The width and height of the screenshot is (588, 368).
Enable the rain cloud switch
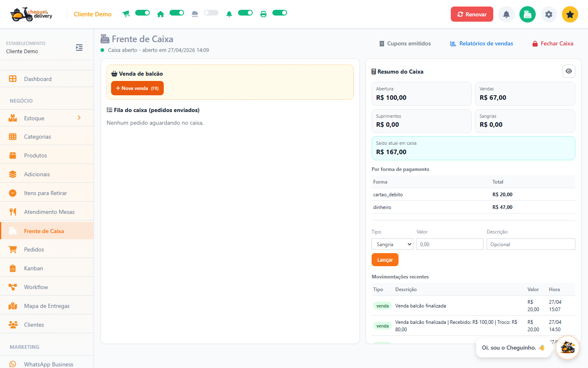(x=211, y=13)
